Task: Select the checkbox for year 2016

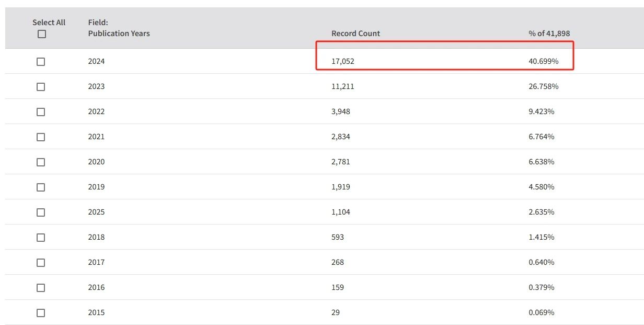Action: 41,288
